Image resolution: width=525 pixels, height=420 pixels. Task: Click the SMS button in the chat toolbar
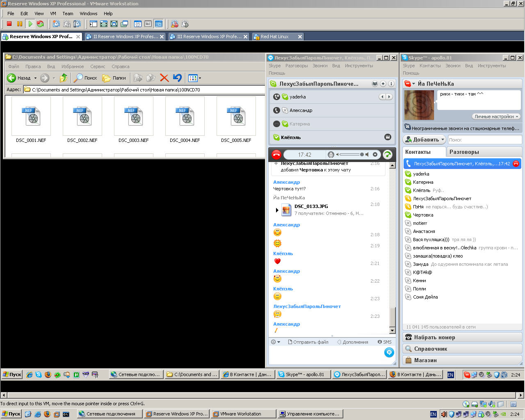point(385,342)
